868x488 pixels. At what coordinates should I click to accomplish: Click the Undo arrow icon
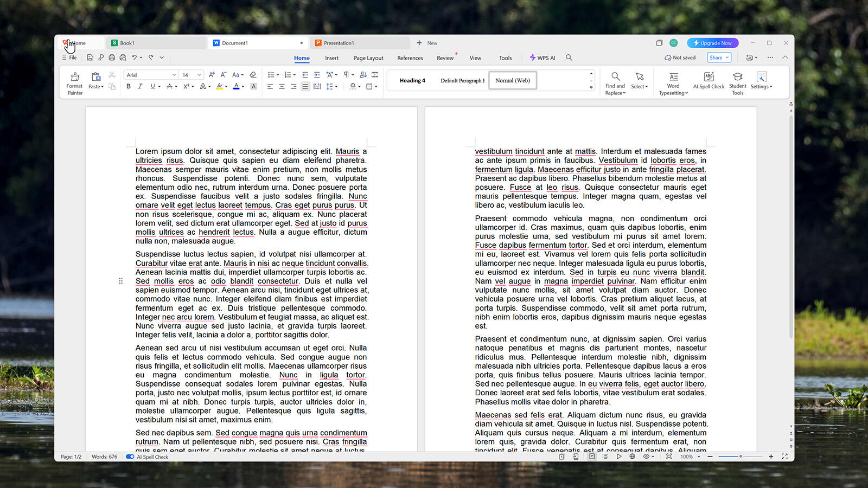pos(135,57)
